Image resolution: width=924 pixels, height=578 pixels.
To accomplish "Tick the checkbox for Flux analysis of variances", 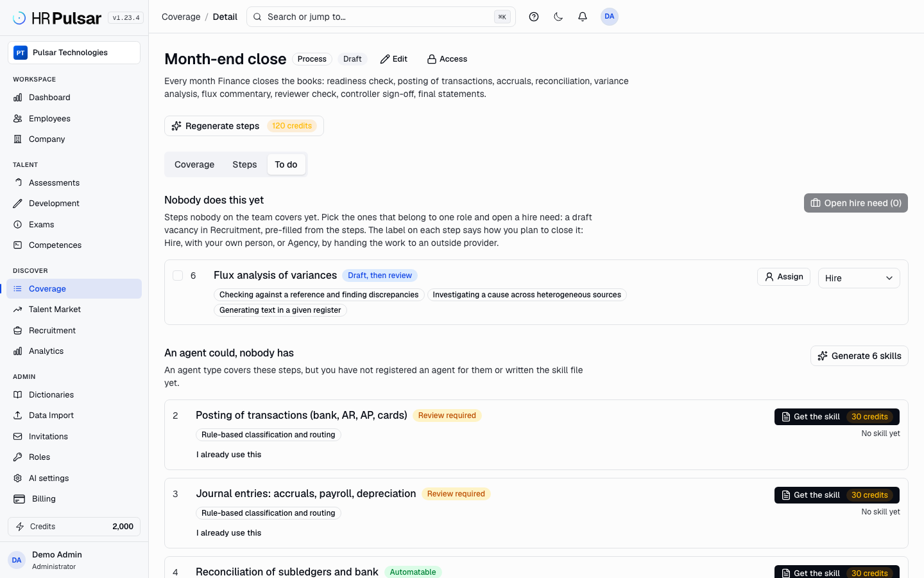I will [178, 276].
